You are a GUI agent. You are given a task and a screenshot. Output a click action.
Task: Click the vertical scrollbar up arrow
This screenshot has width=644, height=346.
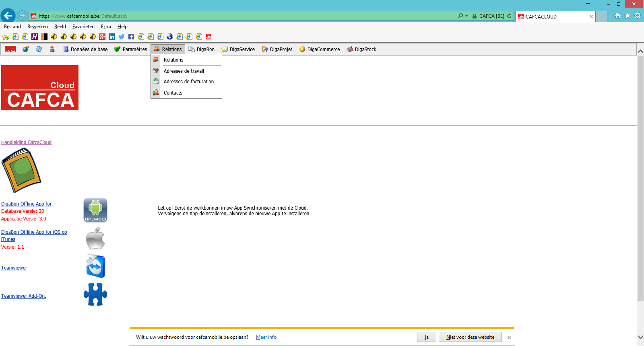coord(640,51)
